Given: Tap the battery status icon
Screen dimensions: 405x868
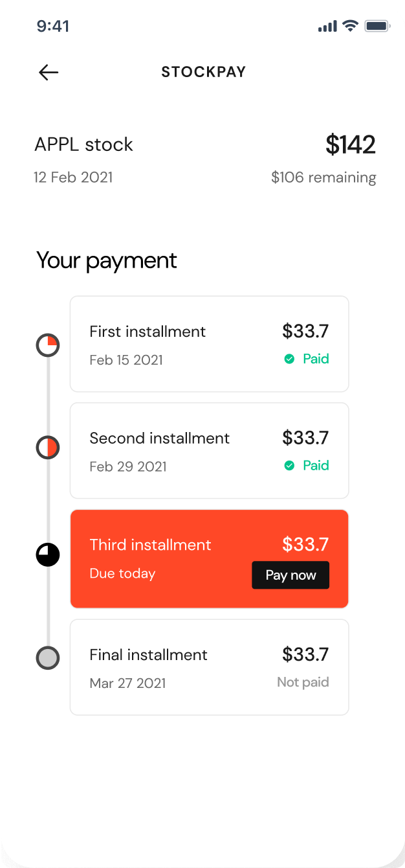Looking at the screenshot, I should (377, 26).
